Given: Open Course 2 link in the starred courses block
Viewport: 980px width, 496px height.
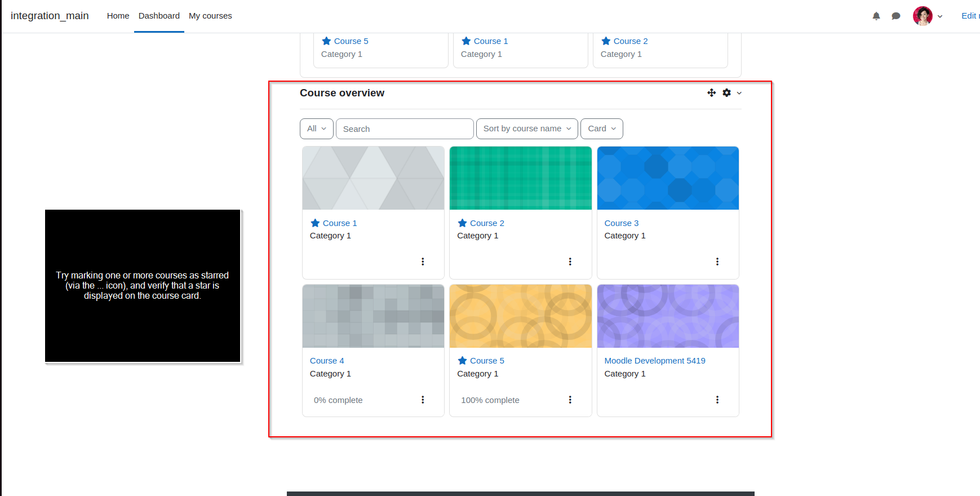Looking at the screenshot, I should [631, 41].
